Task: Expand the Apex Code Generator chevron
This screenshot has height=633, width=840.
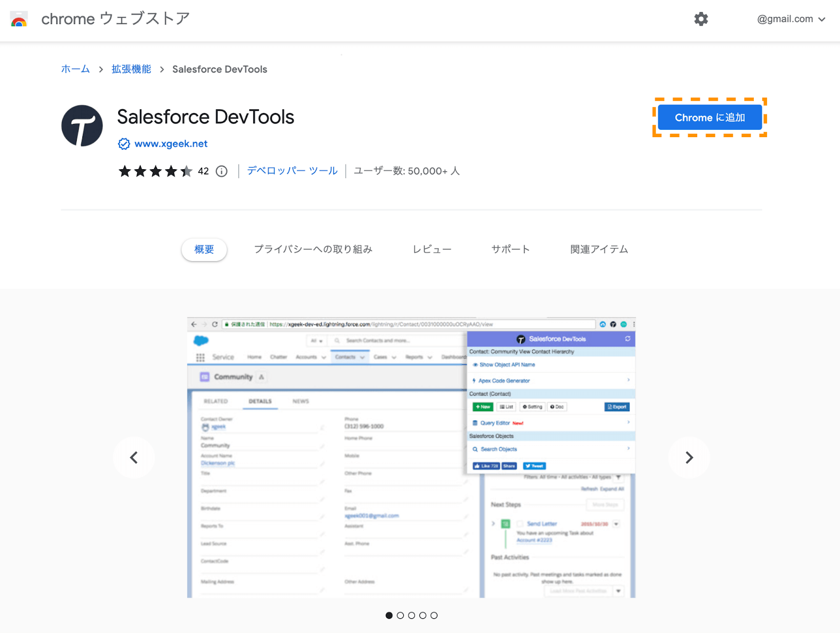Action: (x=628, y=380)
